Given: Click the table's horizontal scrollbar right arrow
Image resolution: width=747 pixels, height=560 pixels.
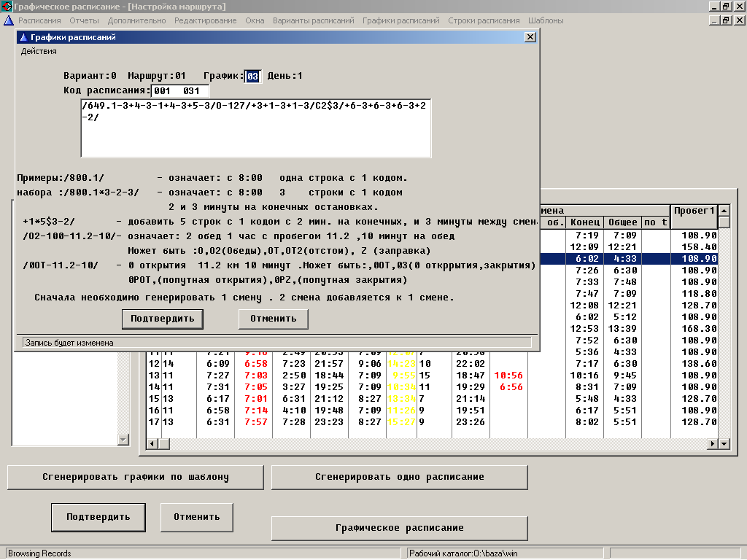Looking at the screenshot, I should click(714, 443).
